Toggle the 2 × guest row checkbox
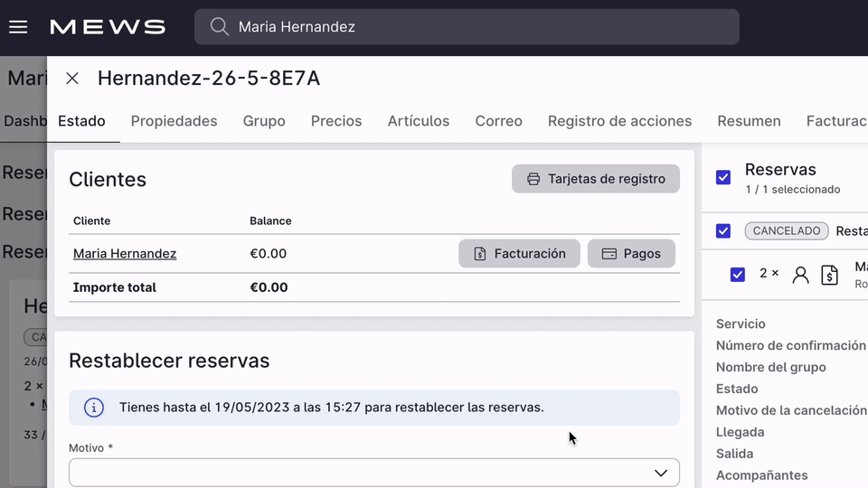 738,274
